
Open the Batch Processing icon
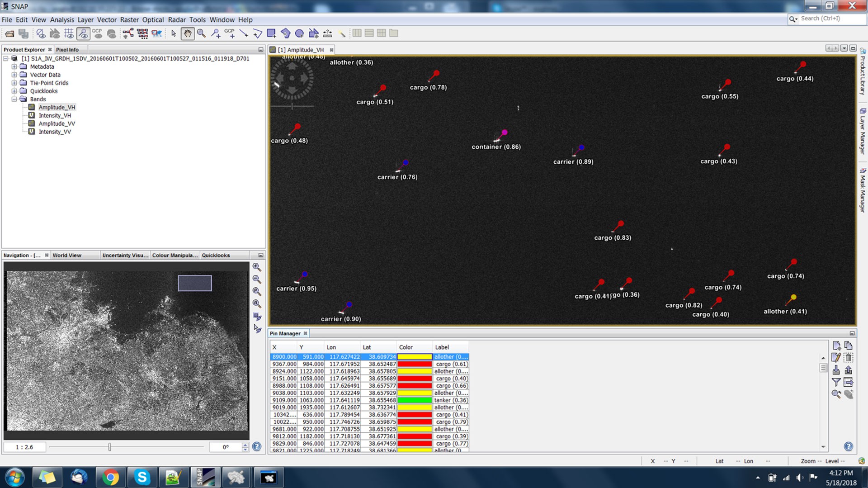point(142,33)
